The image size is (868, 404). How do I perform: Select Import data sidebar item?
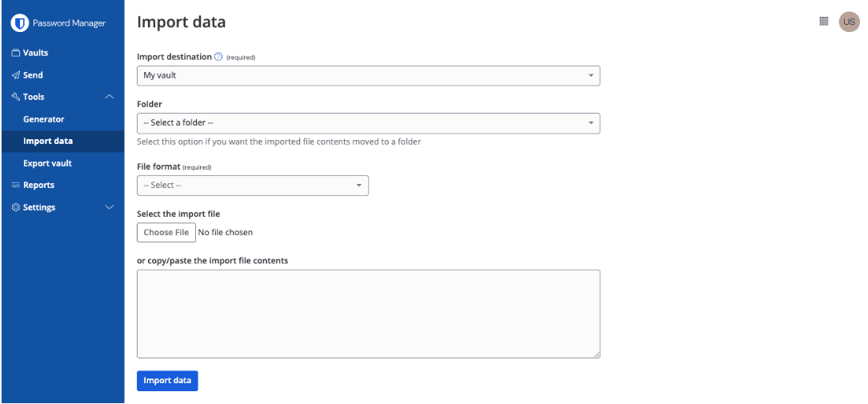tap(62, 141)
